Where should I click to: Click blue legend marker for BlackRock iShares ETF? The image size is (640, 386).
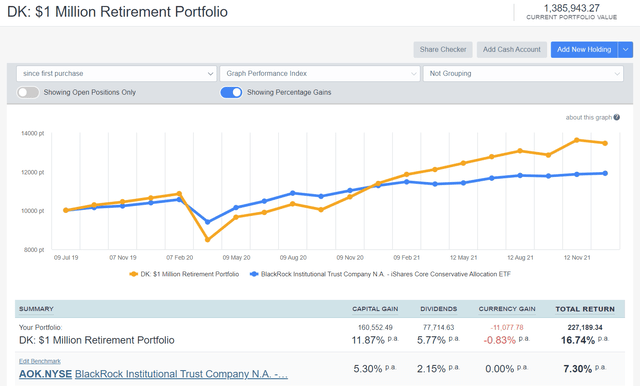254,274
